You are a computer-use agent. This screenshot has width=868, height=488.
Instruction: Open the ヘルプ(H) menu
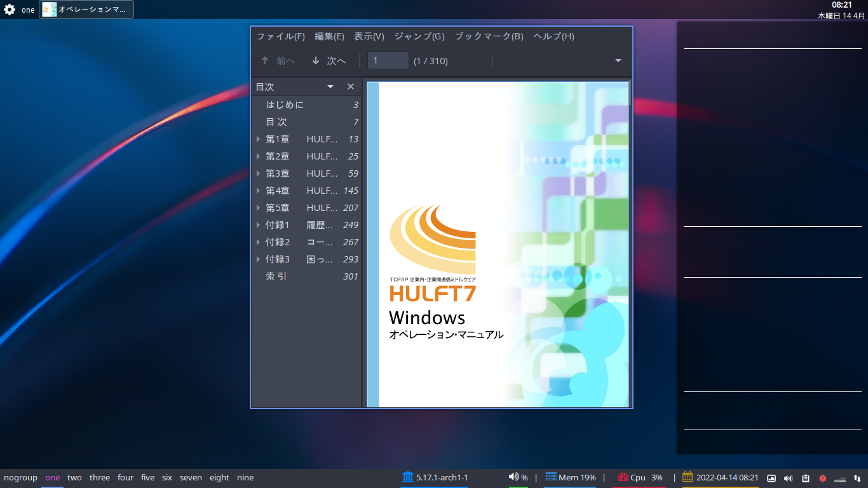554,36
